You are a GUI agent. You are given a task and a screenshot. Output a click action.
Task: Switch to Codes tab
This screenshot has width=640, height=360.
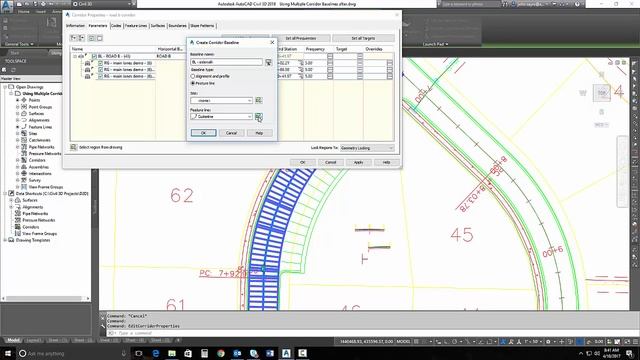[x=116, y=26]
